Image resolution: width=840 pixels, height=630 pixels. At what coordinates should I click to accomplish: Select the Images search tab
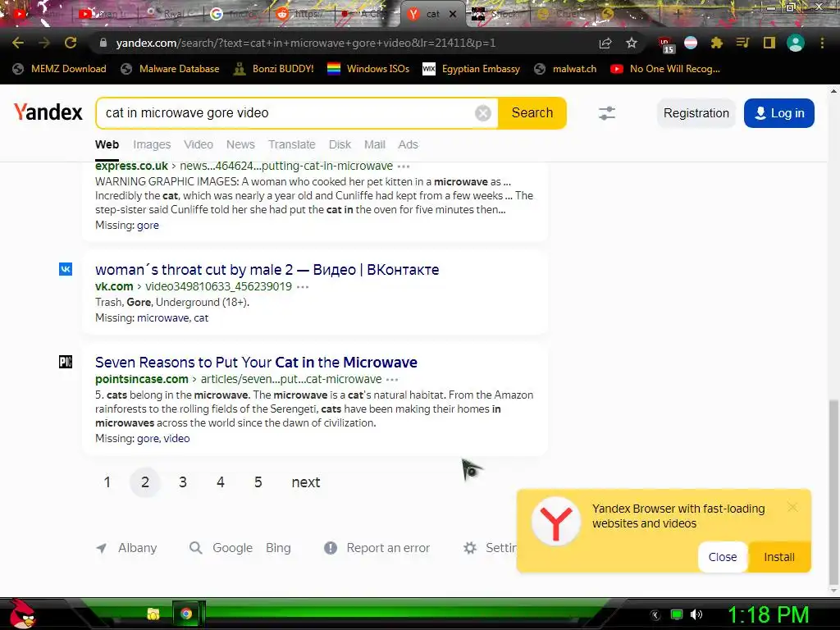coord(152,144)
